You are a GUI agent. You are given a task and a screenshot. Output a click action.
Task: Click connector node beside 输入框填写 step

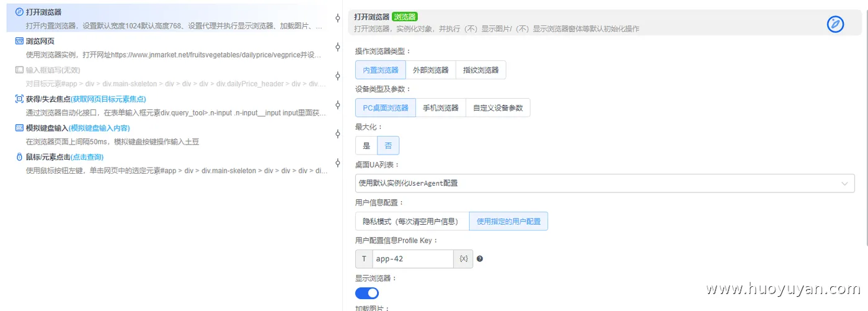coord(337,76)
